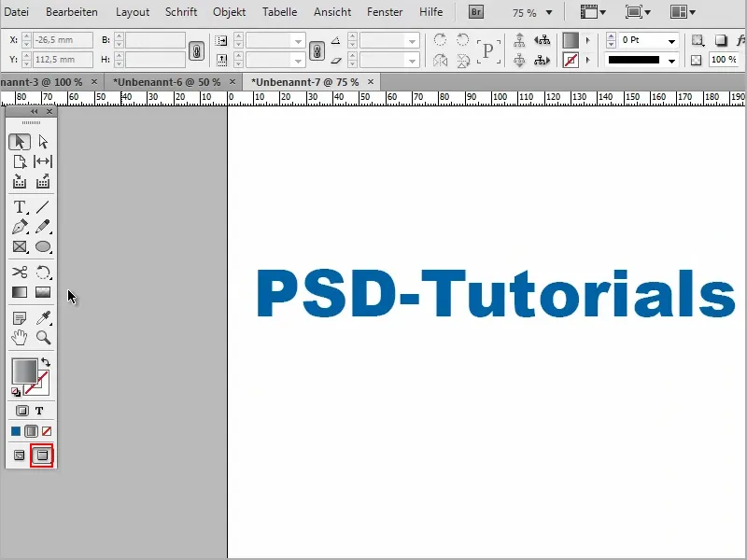The image size is (747, 560).
Task: Switch to Normal view mode
Action: click(x=19, y=455)
